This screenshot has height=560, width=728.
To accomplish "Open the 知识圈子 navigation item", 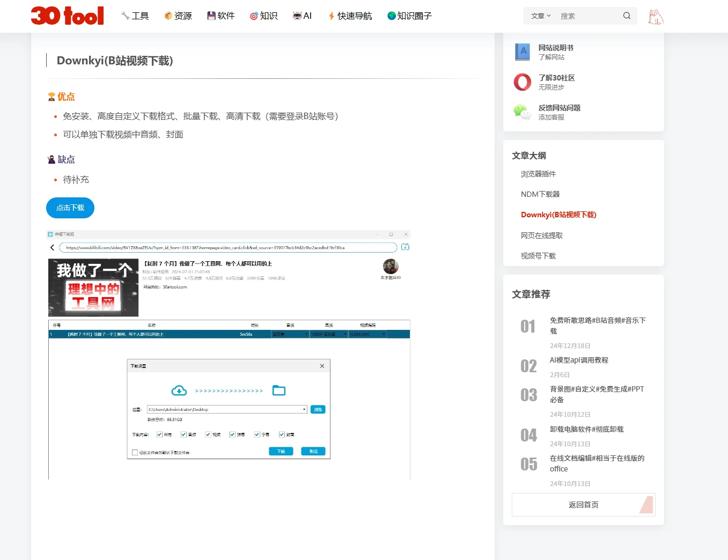I will pyautogui.click(x=409, y=16).
